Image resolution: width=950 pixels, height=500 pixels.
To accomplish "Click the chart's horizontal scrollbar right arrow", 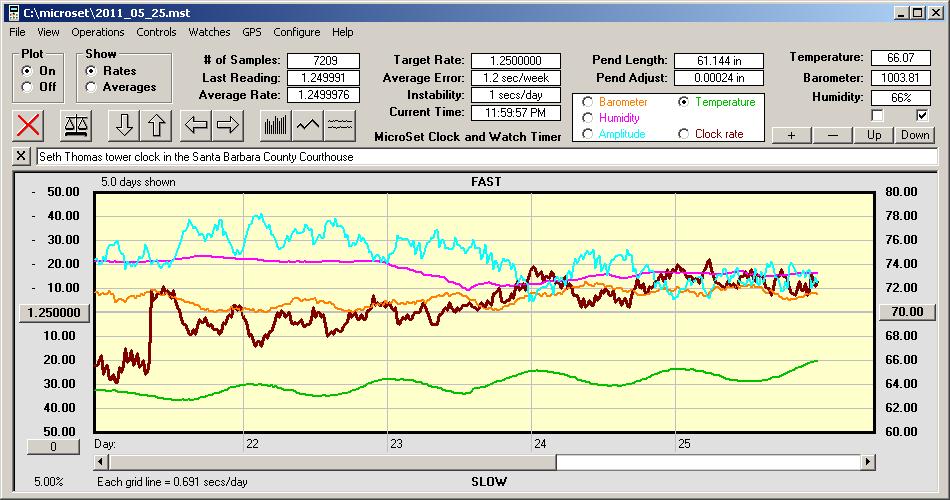I will point(868,462).
